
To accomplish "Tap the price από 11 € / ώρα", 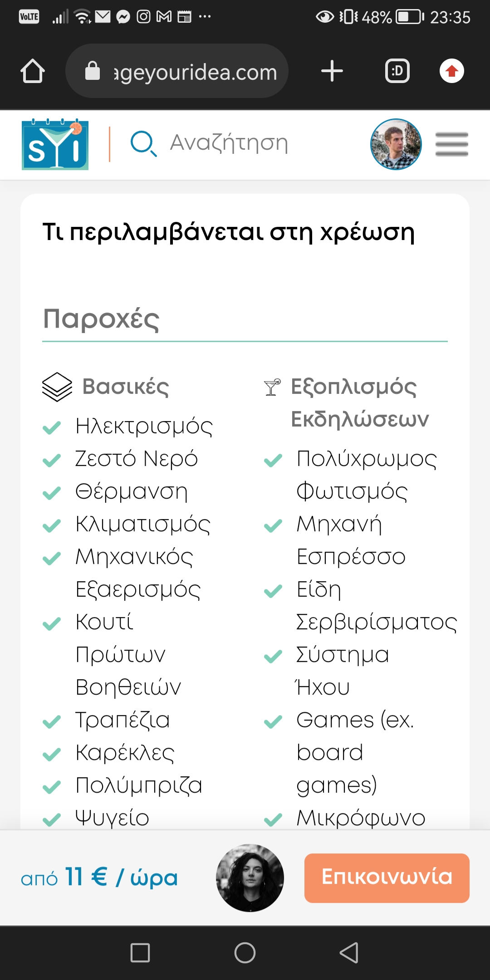I will [99, 877].
